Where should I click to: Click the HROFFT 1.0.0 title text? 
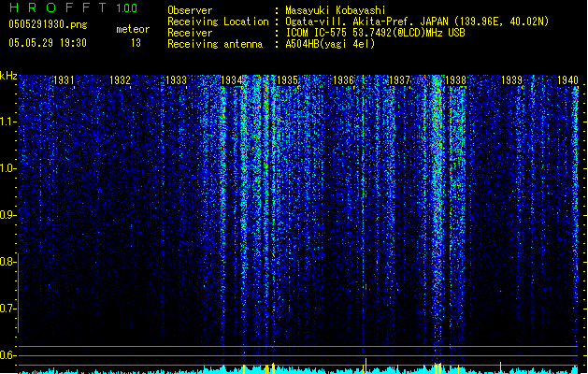[x=74, y=7]
